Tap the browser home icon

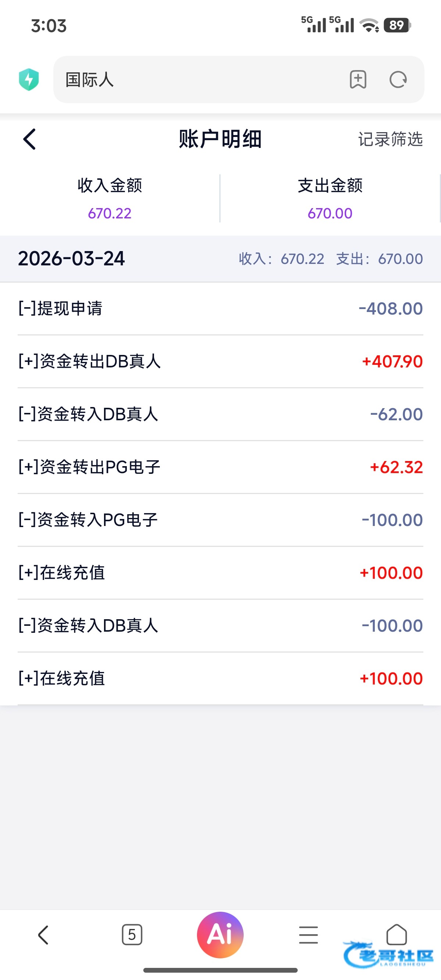pos(397,934)
